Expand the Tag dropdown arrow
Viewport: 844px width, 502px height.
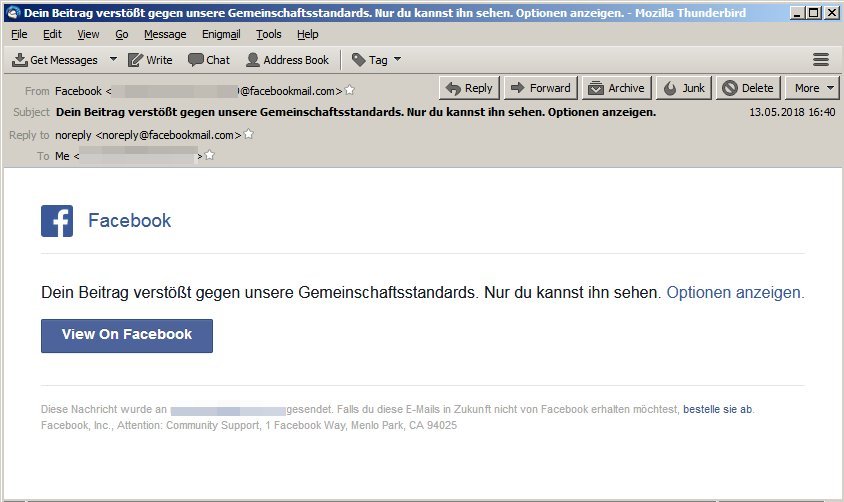[x=397, y=59]
